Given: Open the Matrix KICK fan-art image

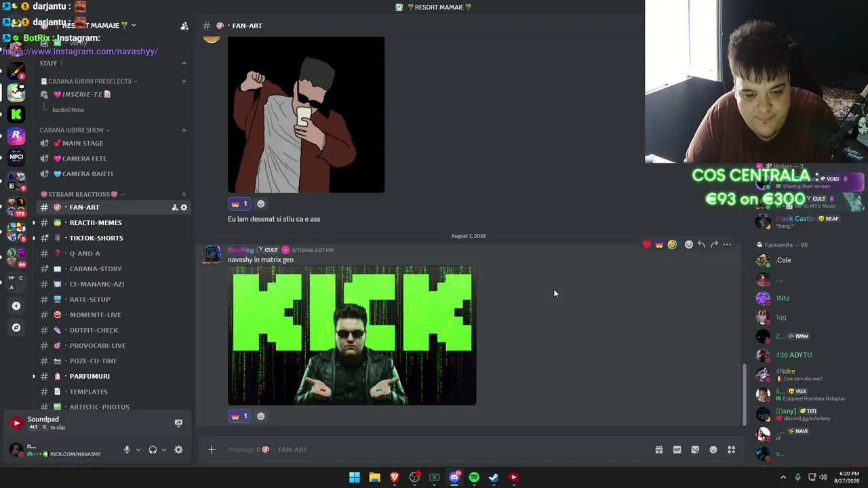Looking at the screenshot, I should tap(352, 335).
